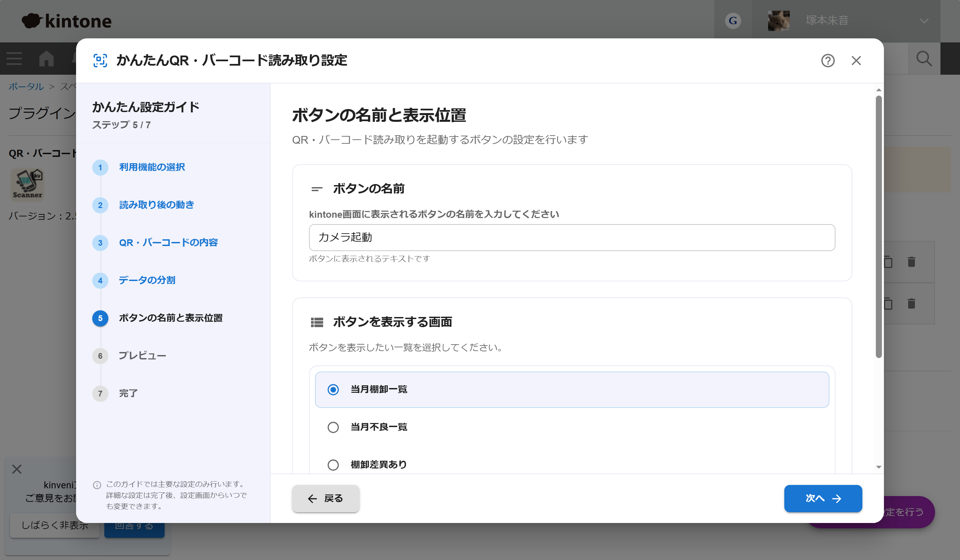Click the dialog vertical scrollbar thumb

(x=879, y=227)
